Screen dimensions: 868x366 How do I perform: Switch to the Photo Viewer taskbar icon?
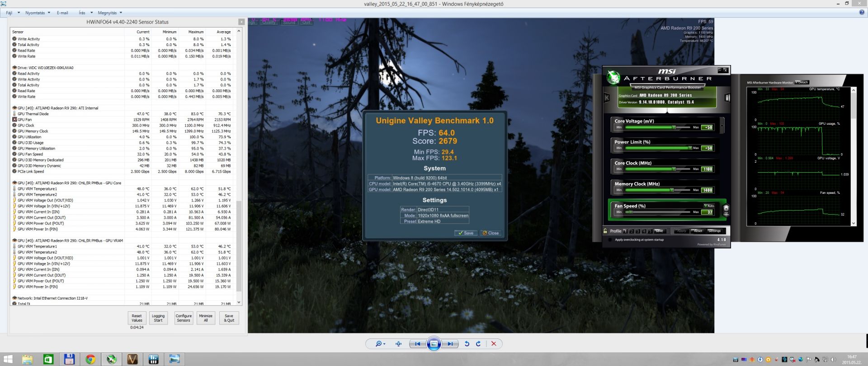point(175,360)
